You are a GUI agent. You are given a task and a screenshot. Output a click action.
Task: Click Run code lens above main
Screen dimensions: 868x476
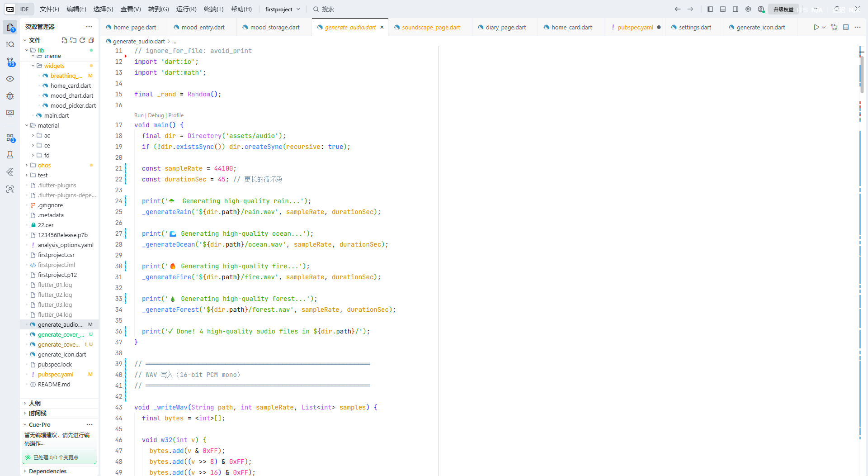coord(139,115)
